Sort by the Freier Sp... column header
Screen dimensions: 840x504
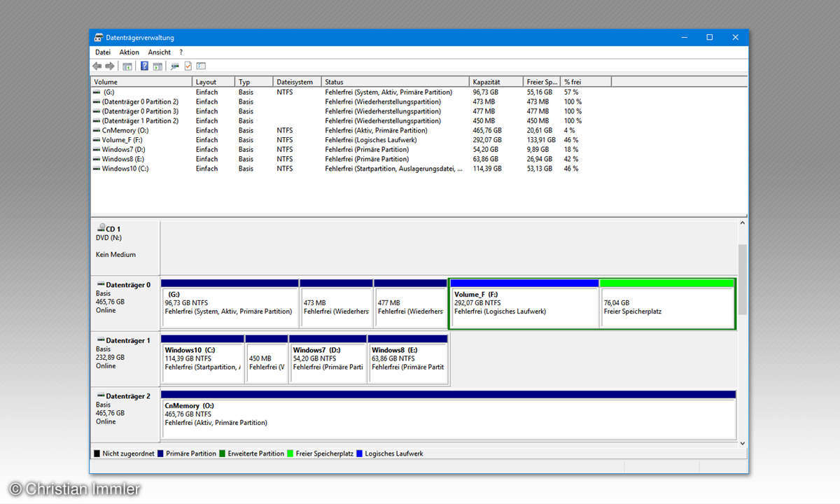point(542,82)
